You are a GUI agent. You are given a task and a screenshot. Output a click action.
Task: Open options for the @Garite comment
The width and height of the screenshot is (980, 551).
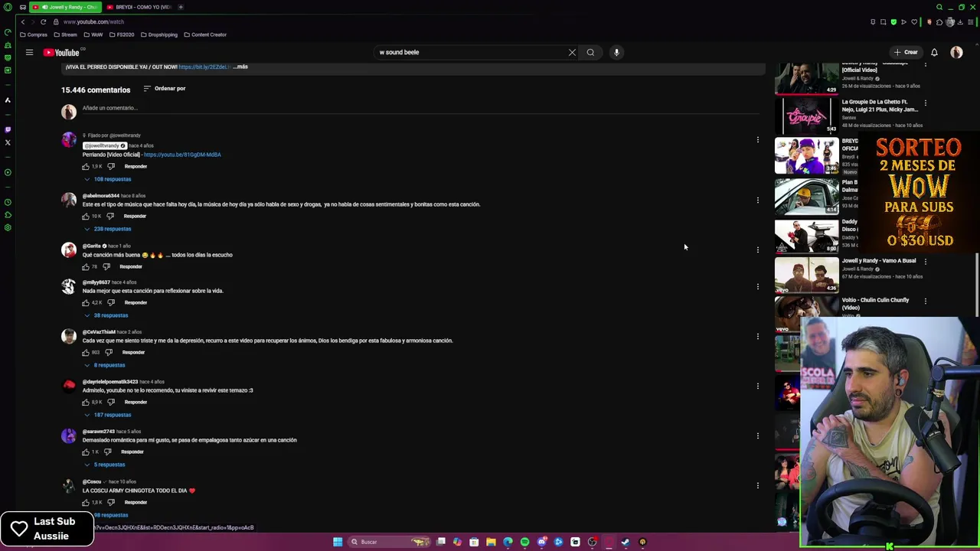coord(757,249)
